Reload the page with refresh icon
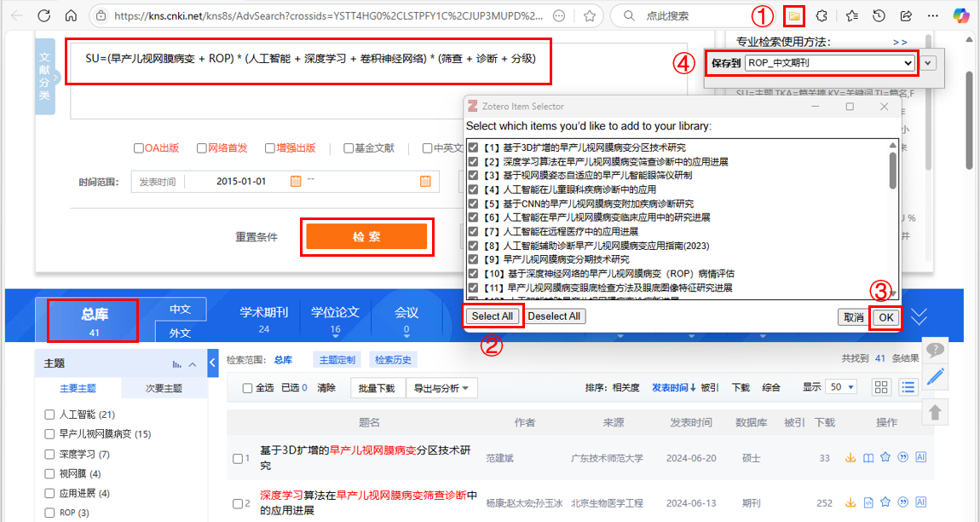The height and width of the screenshot is (522, 980). click(43, 15)
